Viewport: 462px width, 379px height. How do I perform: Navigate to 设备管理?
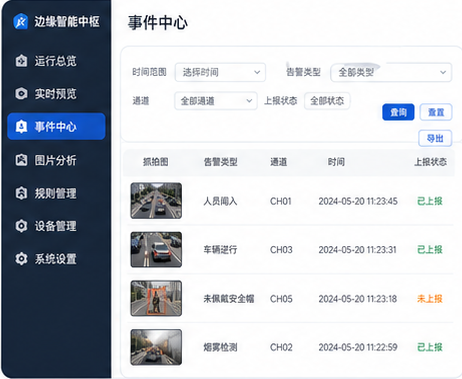point(56,226)
